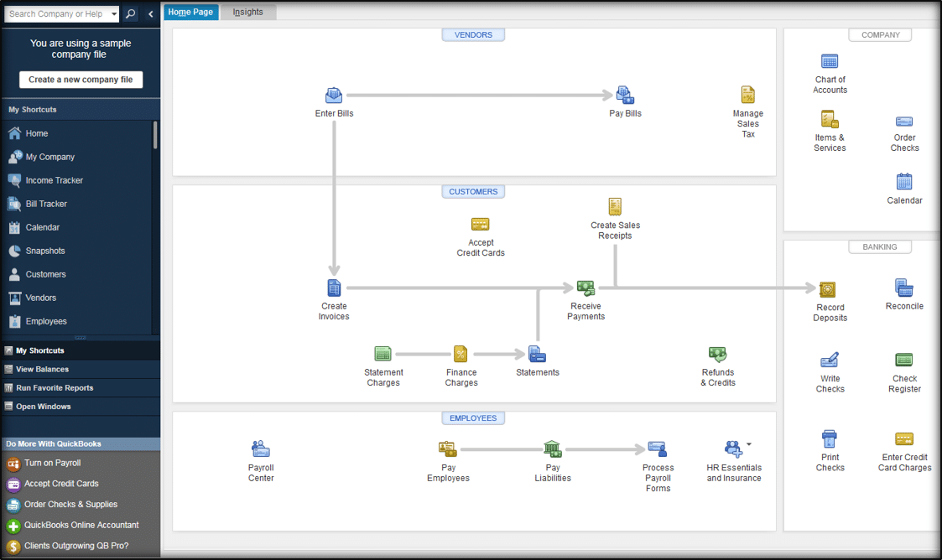Open Receive Payments

[x=585, y=287]
